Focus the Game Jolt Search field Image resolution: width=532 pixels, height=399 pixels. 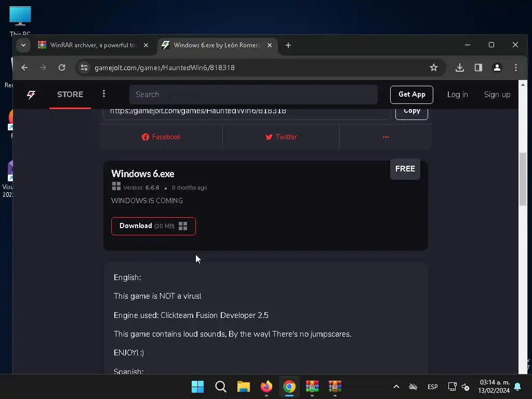click(253, 95)
